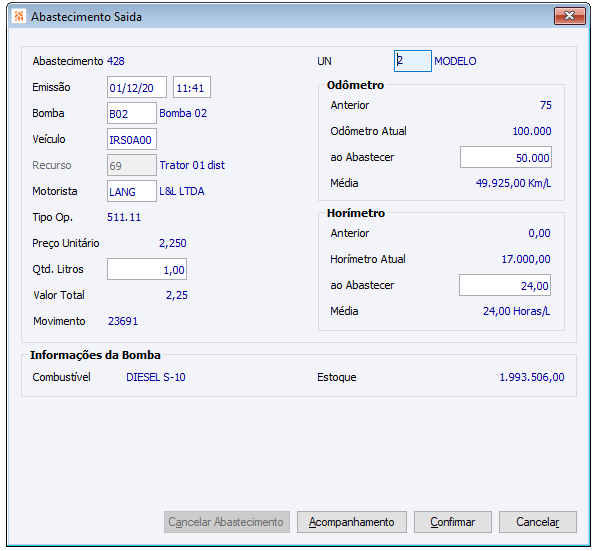Screen dimensions: 594x551
Task: Select the Abastecimento number 428
Action: coord(116,61)
